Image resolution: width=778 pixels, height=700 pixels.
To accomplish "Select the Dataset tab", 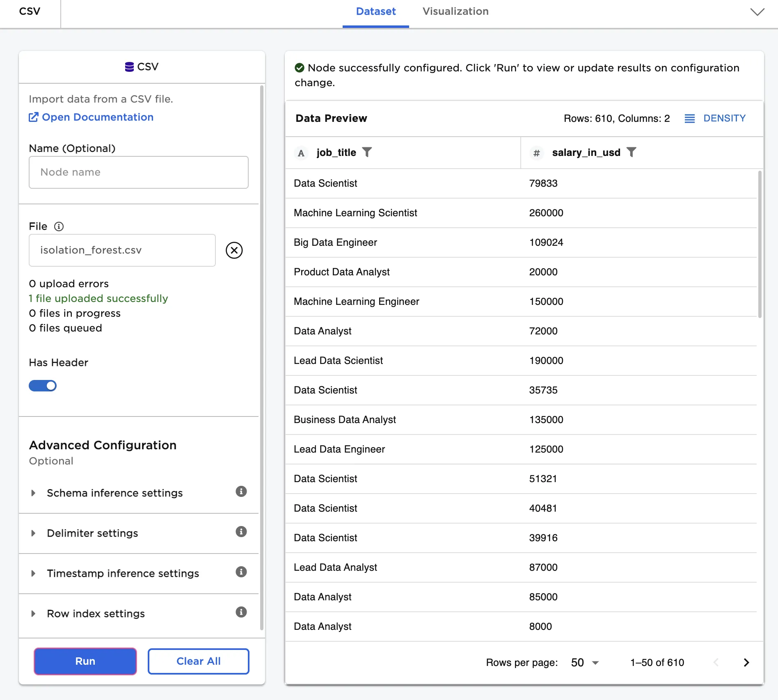I will [375, 11].
